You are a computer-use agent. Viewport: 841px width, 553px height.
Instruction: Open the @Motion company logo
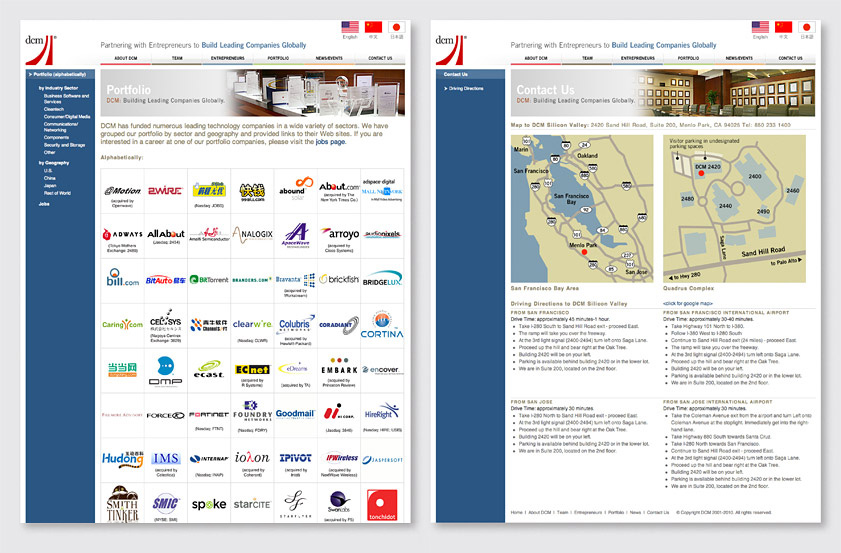pos(122,191)
